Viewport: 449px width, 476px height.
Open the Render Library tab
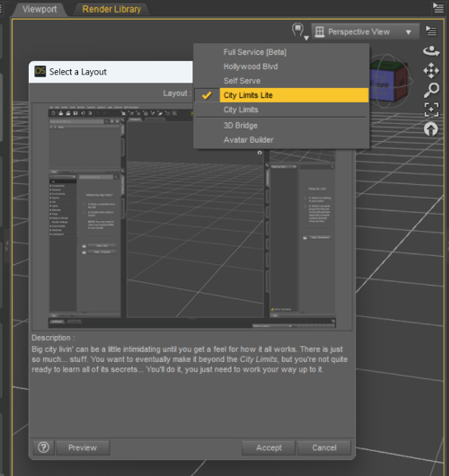(x=111, y=9)
